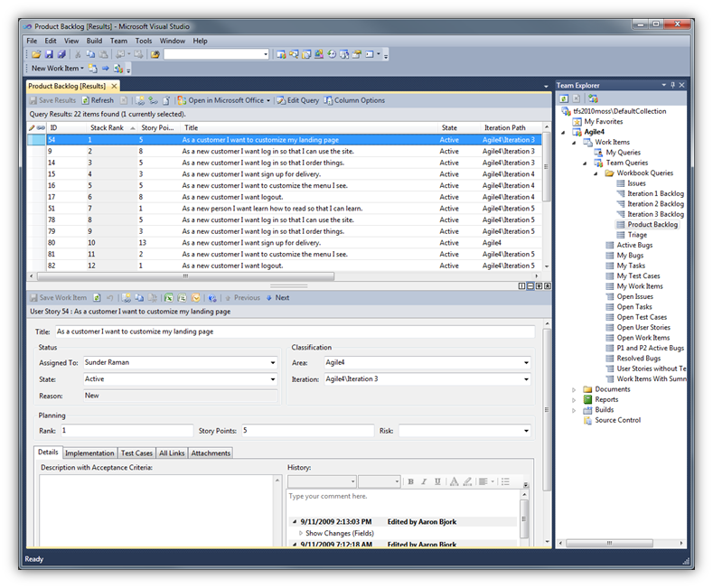The image size is (713, 588).
Task: Expand the Builds node
Action: (x=574, y=410)
